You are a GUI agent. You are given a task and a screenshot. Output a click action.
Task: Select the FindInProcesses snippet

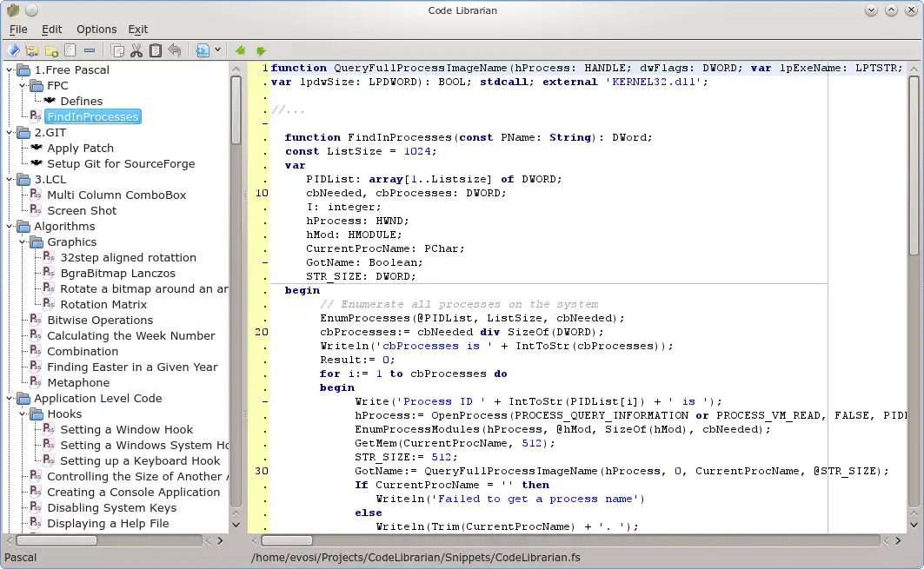click(x=92, y=116)
